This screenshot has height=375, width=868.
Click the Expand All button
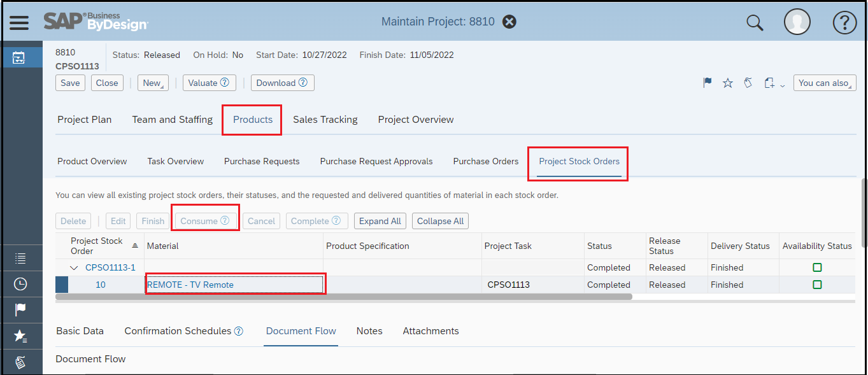coord(380,221)
